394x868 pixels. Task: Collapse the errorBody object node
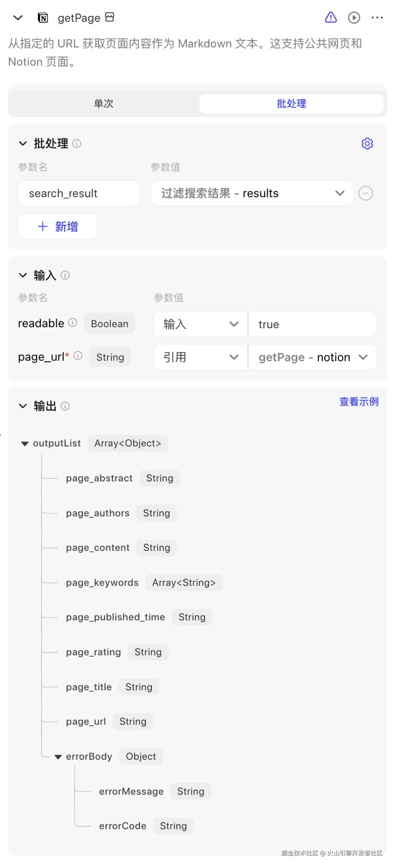click(x=58, y=757)
